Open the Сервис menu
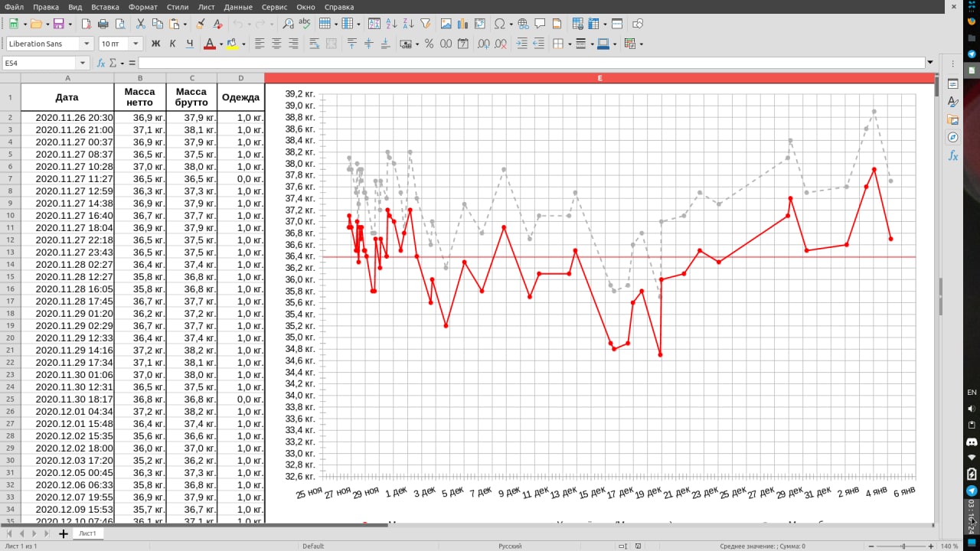This screenshot has height=551, width=980. 274,7
